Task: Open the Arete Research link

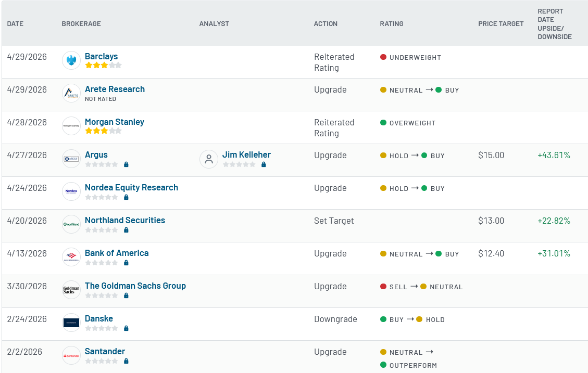Action: (115, 89)
